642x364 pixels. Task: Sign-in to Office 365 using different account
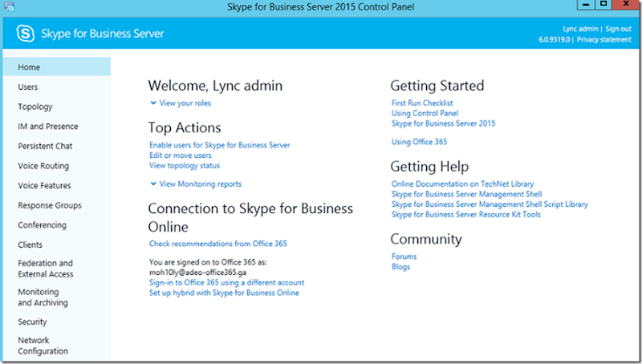[226, 282]
